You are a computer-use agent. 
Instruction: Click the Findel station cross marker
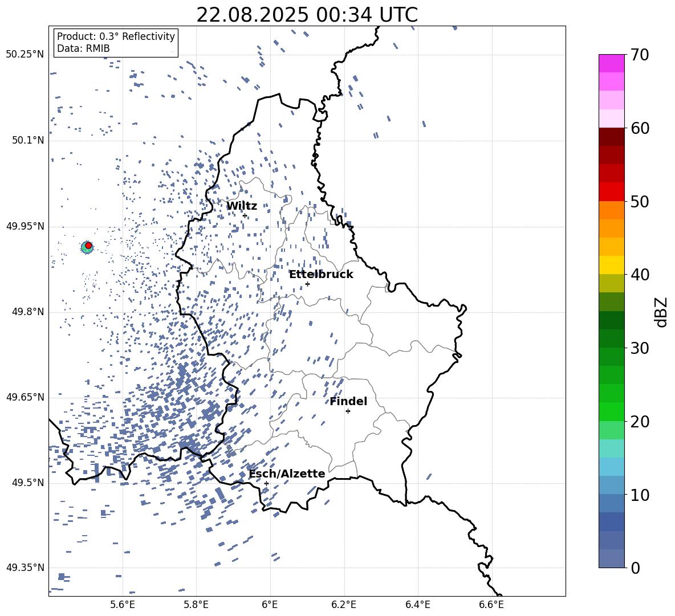(x=348, y=411)
